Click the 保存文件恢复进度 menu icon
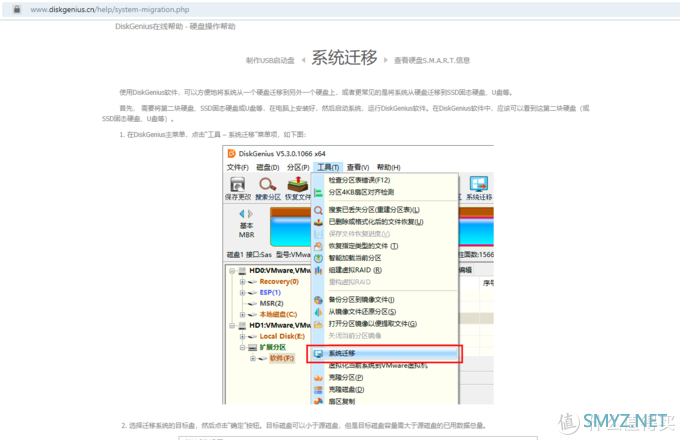This screenshot has width=680, height=440. 318,234
